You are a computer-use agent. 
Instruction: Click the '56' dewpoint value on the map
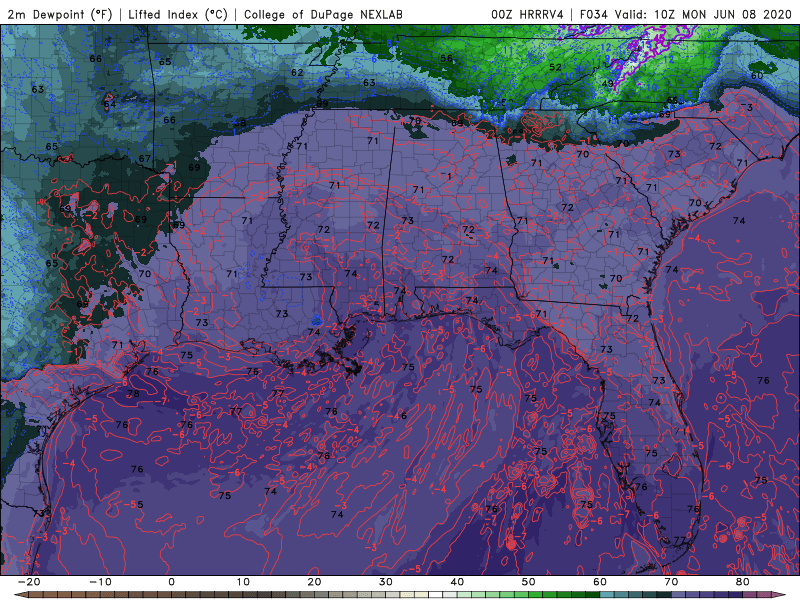446,58
